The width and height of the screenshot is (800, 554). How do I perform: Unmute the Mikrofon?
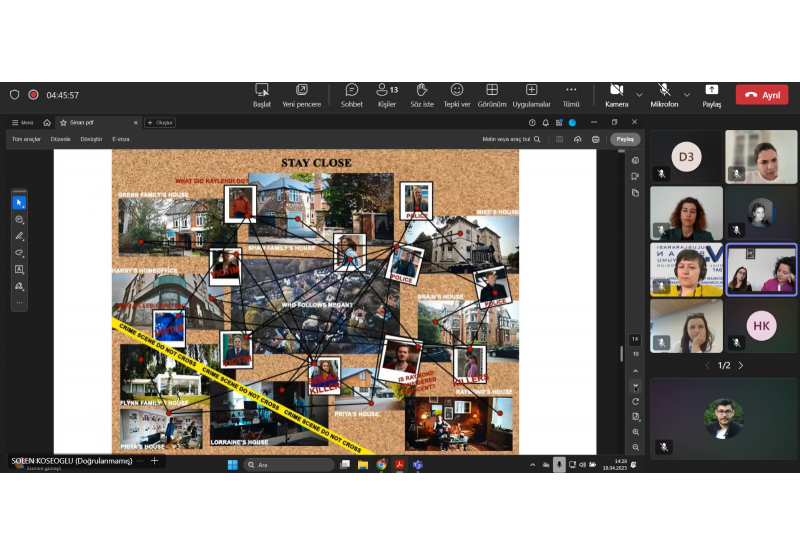click(664, 95)
